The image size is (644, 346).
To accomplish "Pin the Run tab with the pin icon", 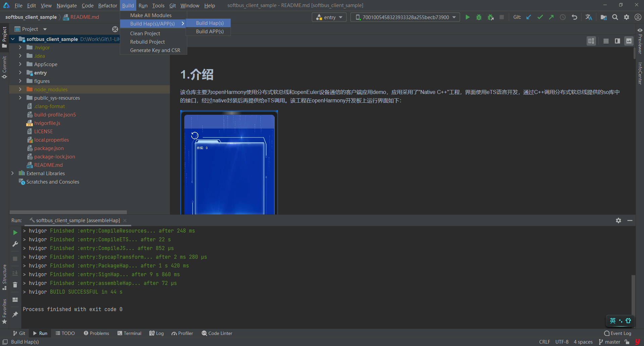I will pos(15,314).
